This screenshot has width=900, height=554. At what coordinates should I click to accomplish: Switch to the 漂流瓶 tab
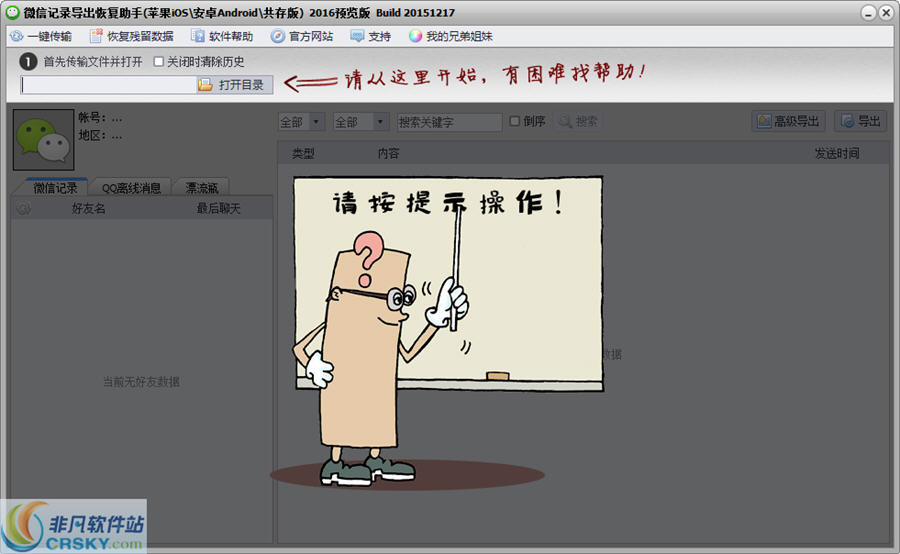pyautogui.click(x=201, y=188)
